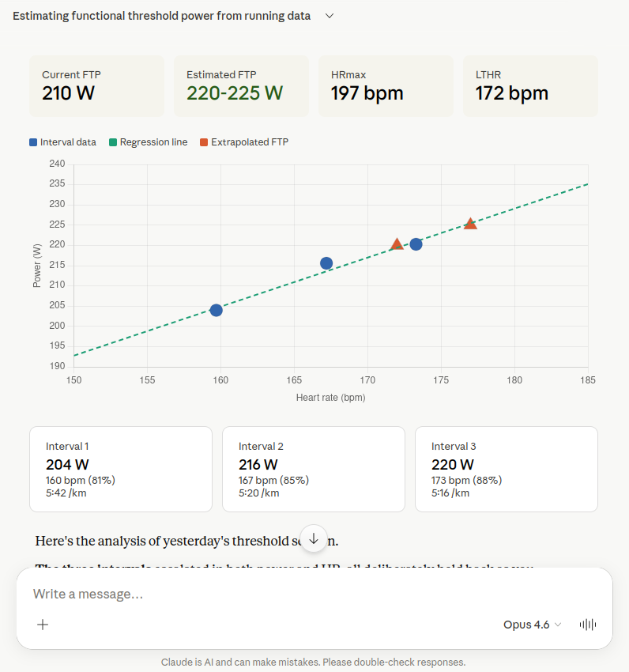Click the green regression line swatch
629x672 pixels.
112,142
